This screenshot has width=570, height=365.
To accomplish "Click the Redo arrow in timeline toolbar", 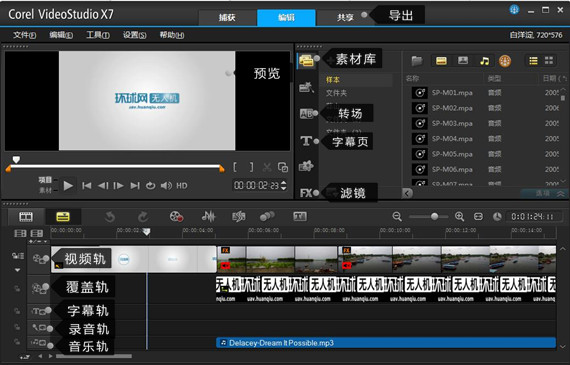I will (142, 217).
